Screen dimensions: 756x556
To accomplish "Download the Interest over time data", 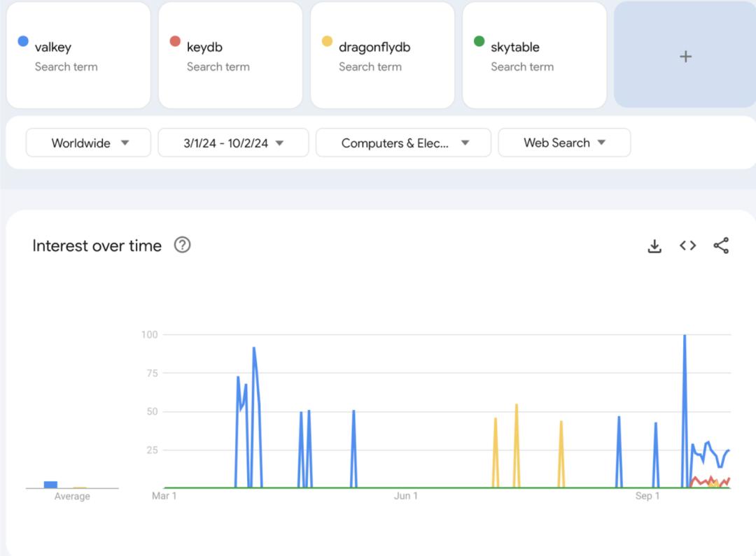I will (654, 245).
